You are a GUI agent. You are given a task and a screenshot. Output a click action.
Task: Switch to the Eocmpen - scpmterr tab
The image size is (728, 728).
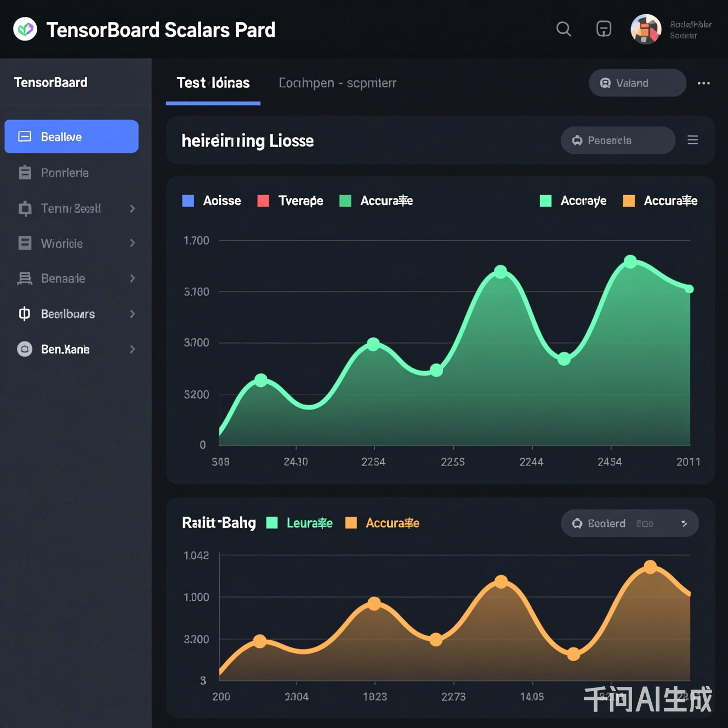(337, 83)
